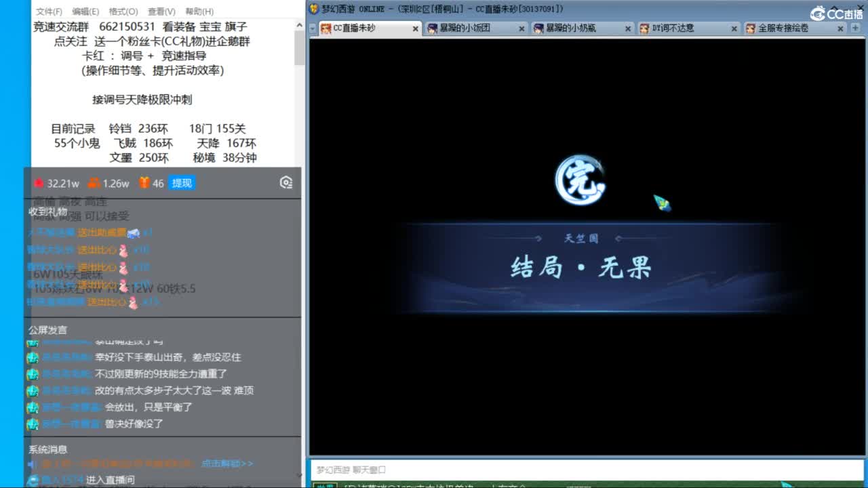Screen dimensions: 868x488
Task: Click the user badge beside 会放出，只是平衡了
Action: pos(33,407)
